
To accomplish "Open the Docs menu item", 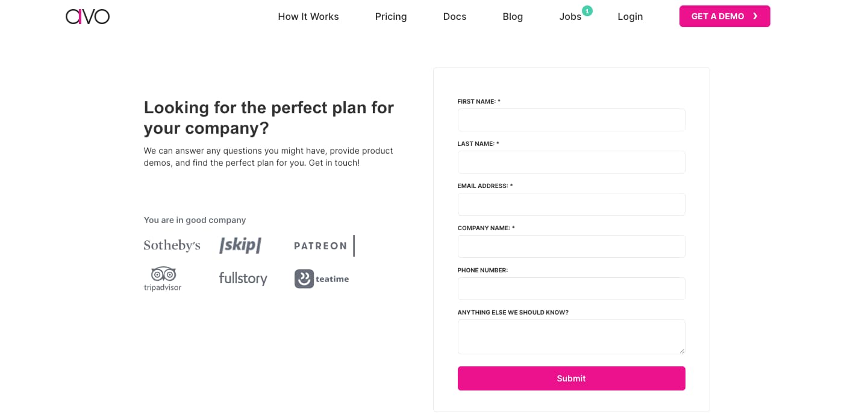I will click(x=455, y=16).
